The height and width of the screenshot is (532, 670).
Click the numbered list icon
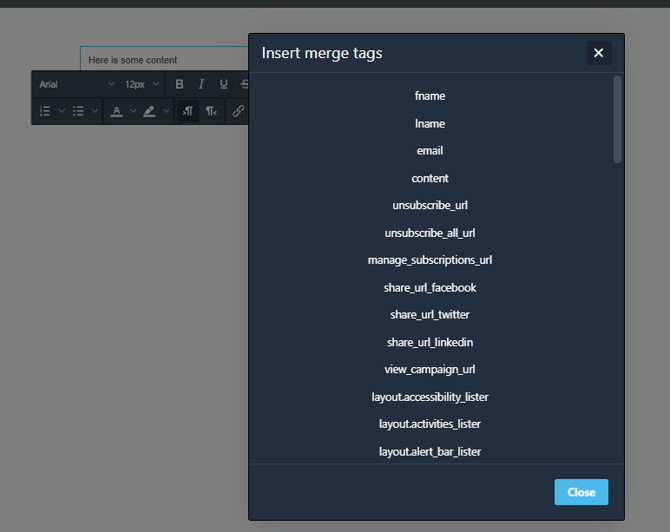coord(45,111)
